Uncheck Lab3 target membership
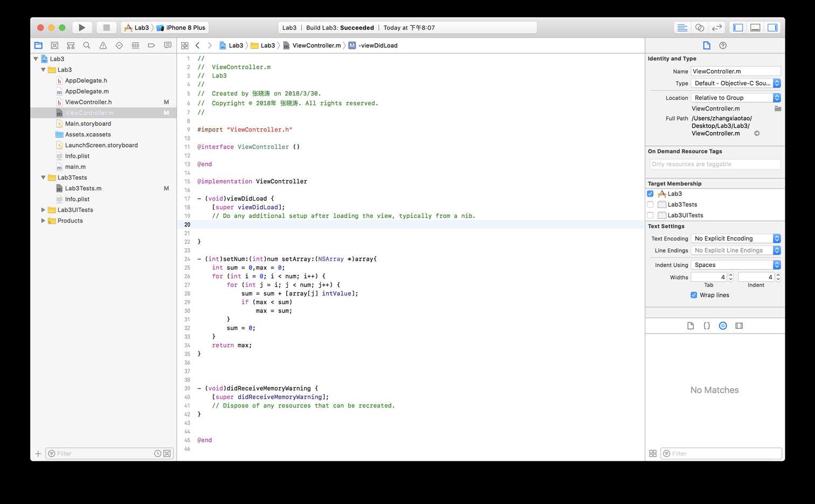Image resolution: width=815 pixels, height=504 pixels. 650,194
